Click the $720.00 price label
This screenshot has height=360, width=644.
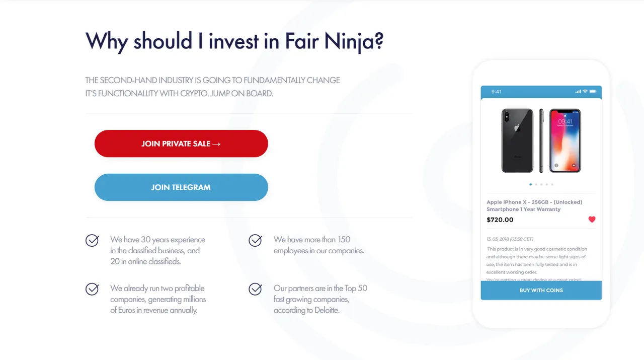coord(500,220)
